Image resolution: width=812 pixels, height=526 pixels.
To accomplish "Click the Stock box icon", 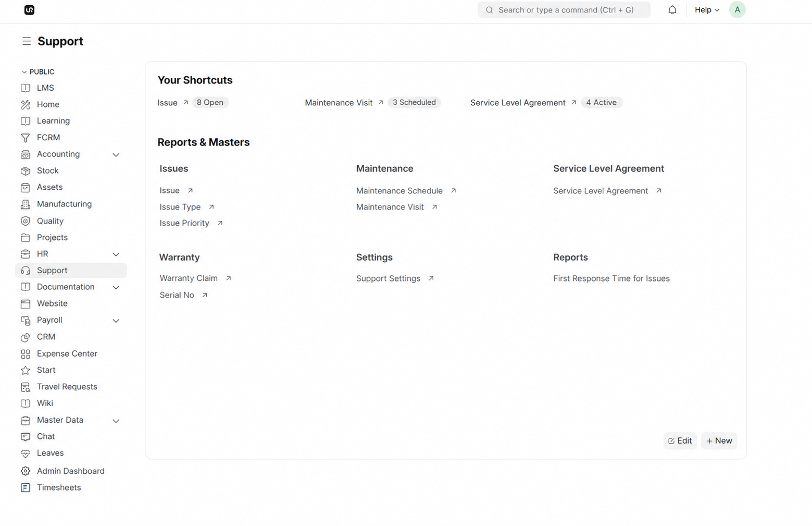I will [x=26, y=171].
